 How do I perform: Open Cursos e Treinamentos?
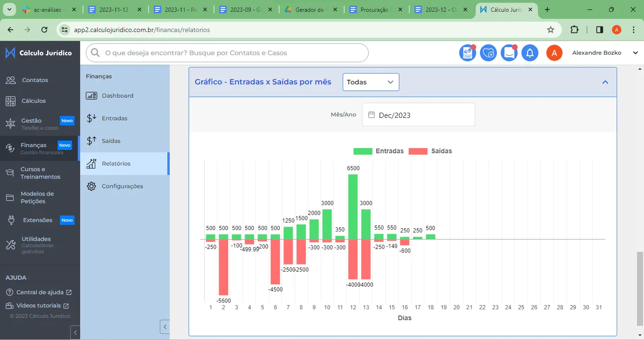point(40,173)
